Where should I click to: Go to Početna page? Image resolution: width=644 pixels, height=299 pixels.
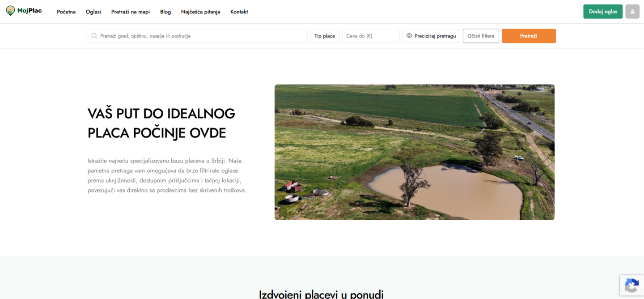[66, 12]
